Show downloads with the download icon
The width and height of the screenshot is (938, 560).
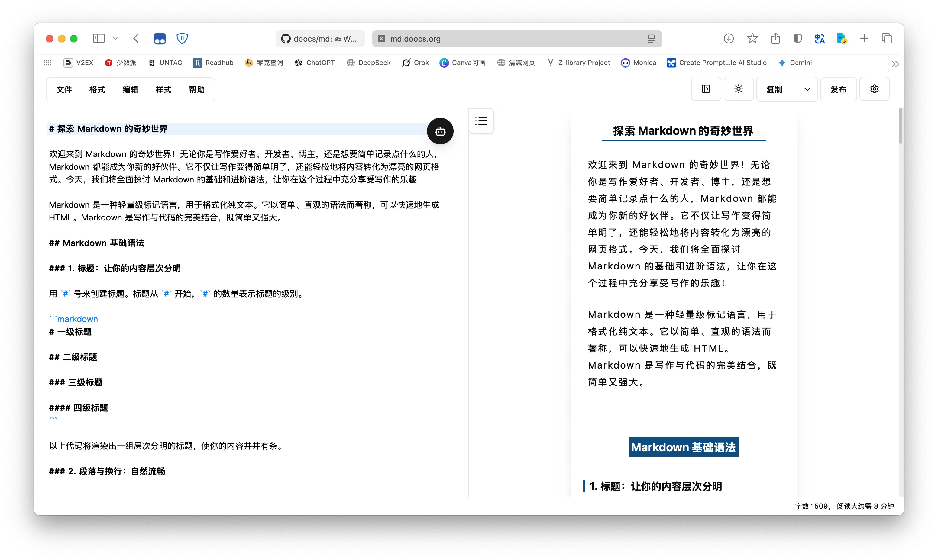click(x=729, y=38)
